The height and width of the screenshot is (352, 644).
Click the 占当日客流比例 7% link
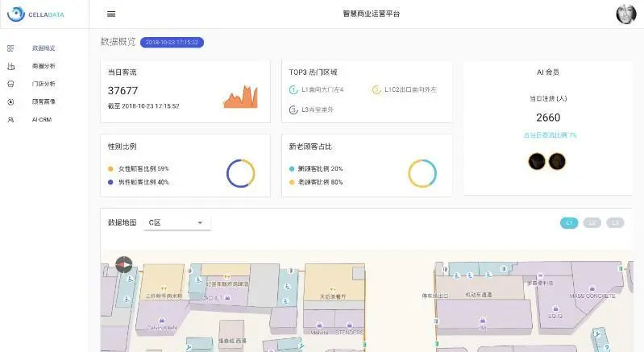548,135
